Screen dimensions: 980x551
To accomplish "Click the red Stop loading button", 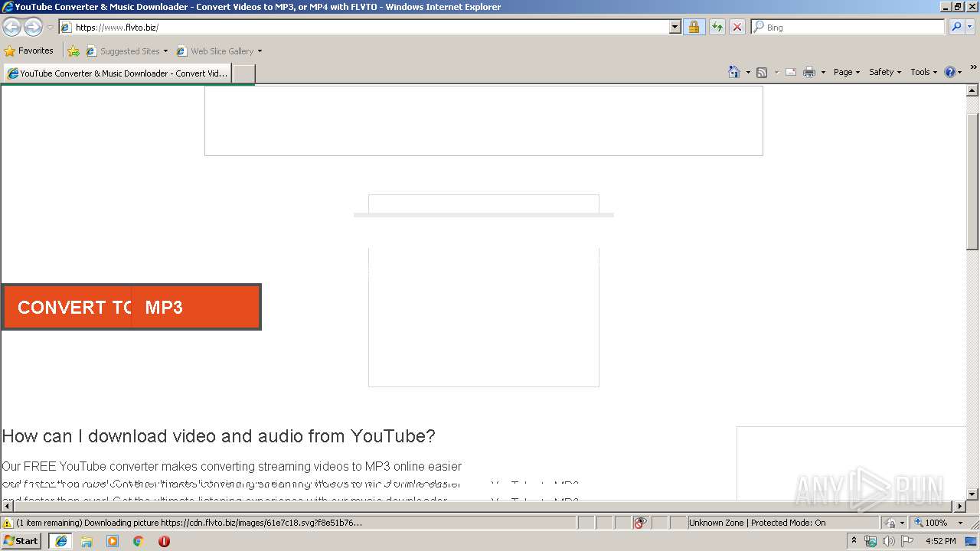I will point(737,27).
